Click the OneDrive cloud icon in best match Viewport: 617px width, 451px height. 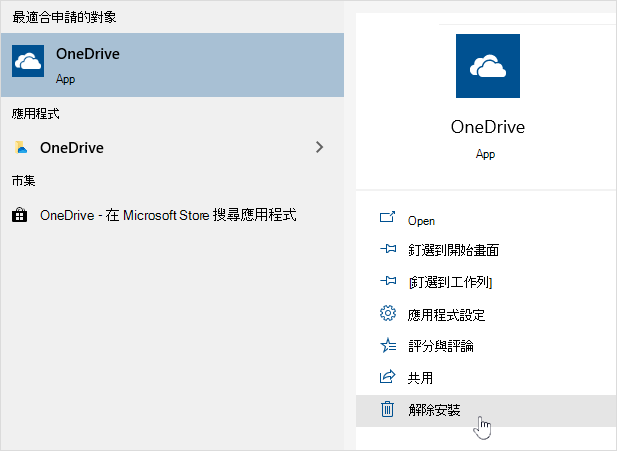click(x=28, y=61)
